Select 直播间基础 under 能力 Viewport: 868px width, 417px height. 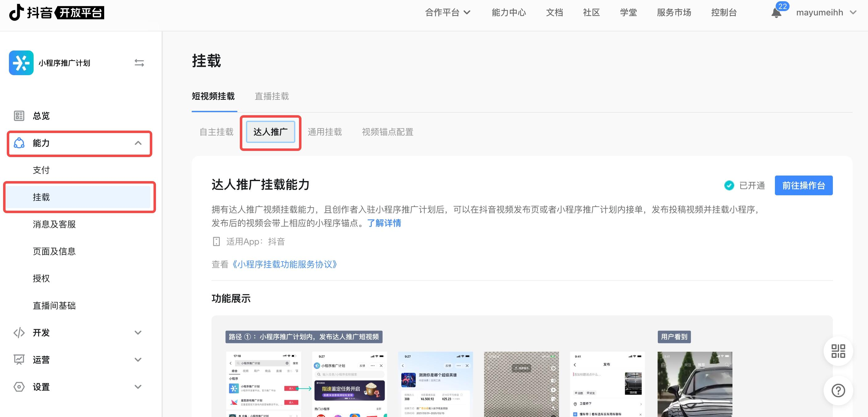[x=54, y=306]
